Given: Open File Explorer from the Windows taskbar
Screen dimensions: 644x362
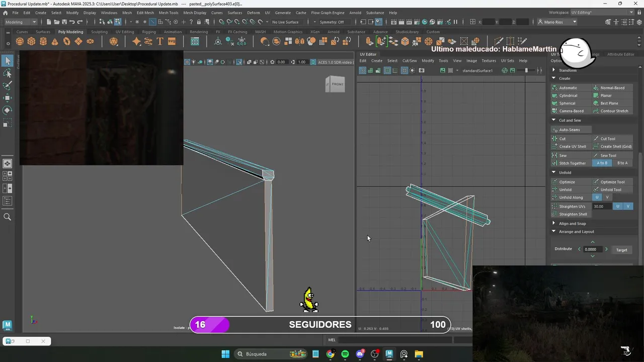Looking at the screenshot, I should click(419, 354).
